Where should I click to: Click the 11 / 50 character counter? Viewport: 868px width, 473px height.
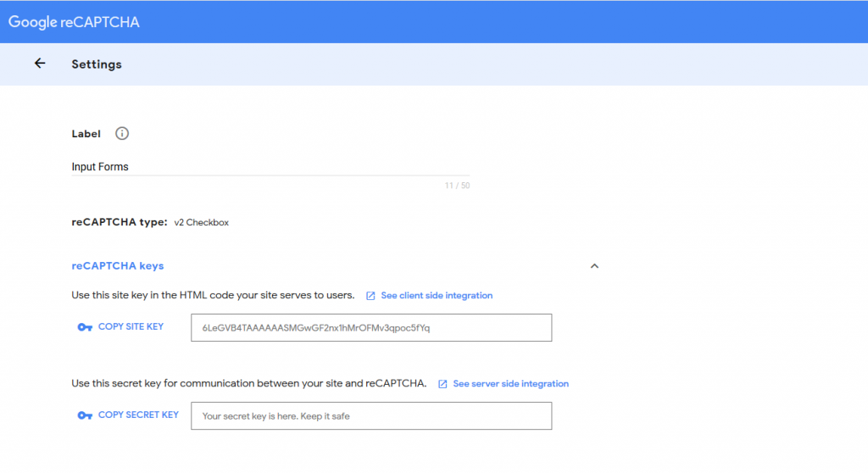tap(457, 186)
